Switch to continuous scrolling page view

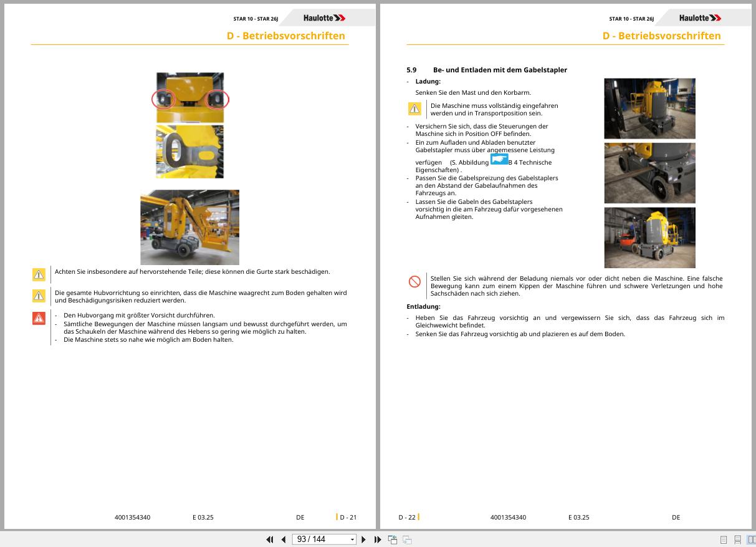coord(737,540)
